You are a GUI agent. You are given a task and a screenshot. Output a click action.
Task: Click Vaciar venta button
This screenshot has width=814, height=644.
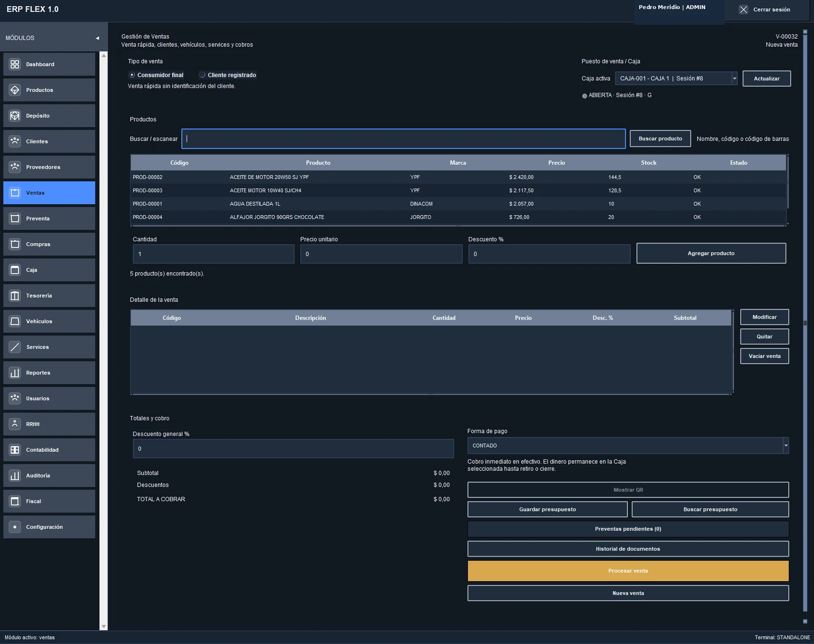(764, 356)
